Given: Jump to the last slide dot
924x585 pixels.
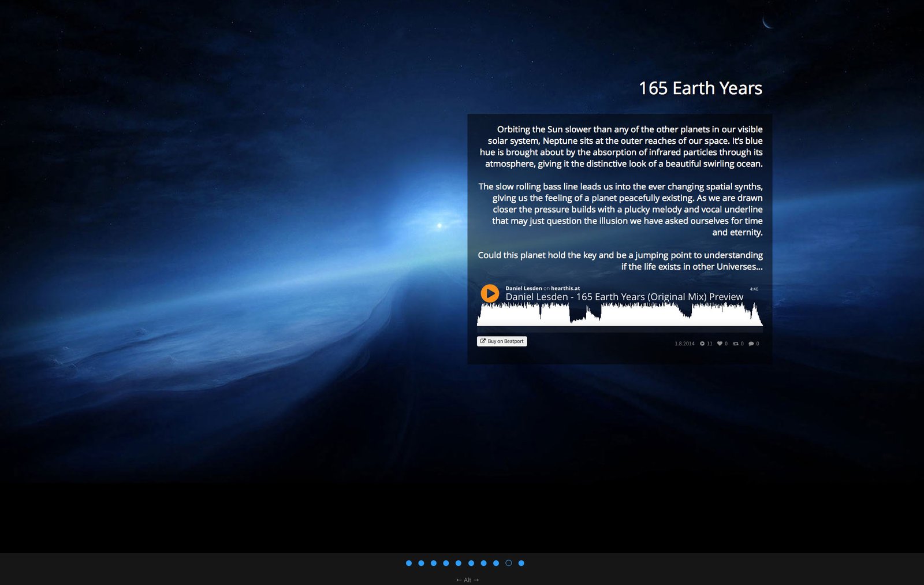Looking at the screenshot, I should point(521,563).
